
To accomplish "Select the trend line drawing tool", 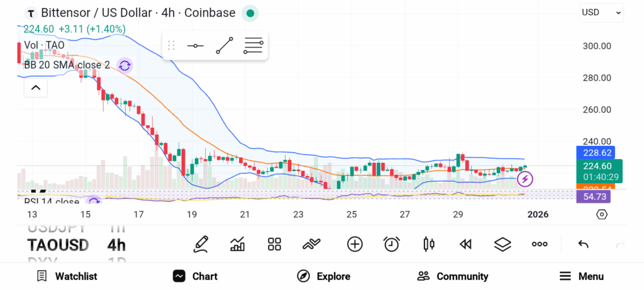I will pos(225,45).
